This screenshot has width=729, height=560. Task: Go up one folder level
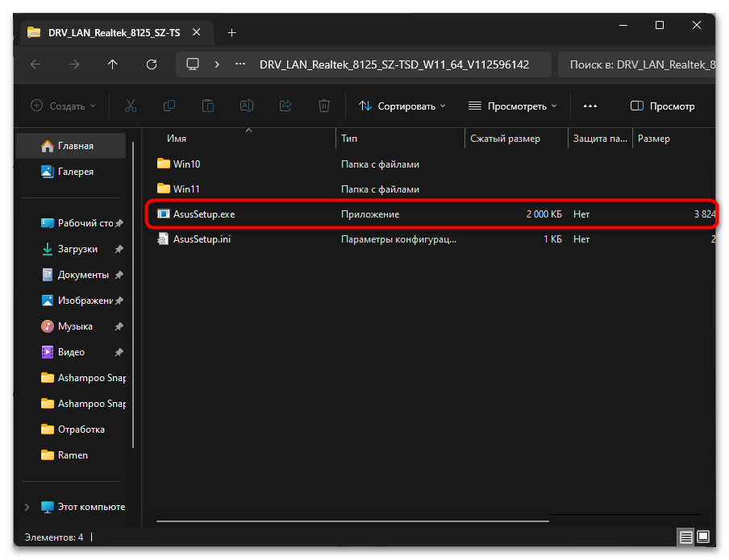[113, 64]
